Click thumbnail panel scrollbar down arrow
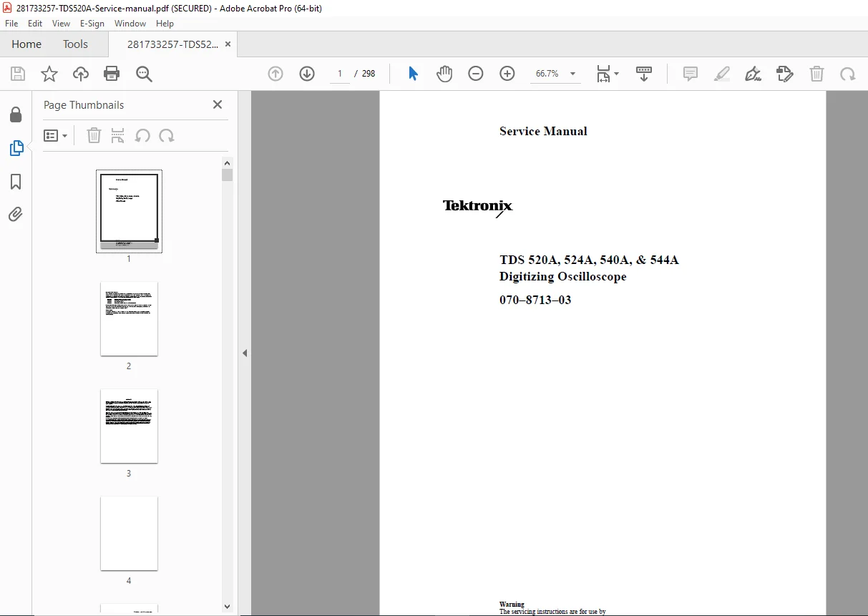868x616 pixels. tap(228, 607)
